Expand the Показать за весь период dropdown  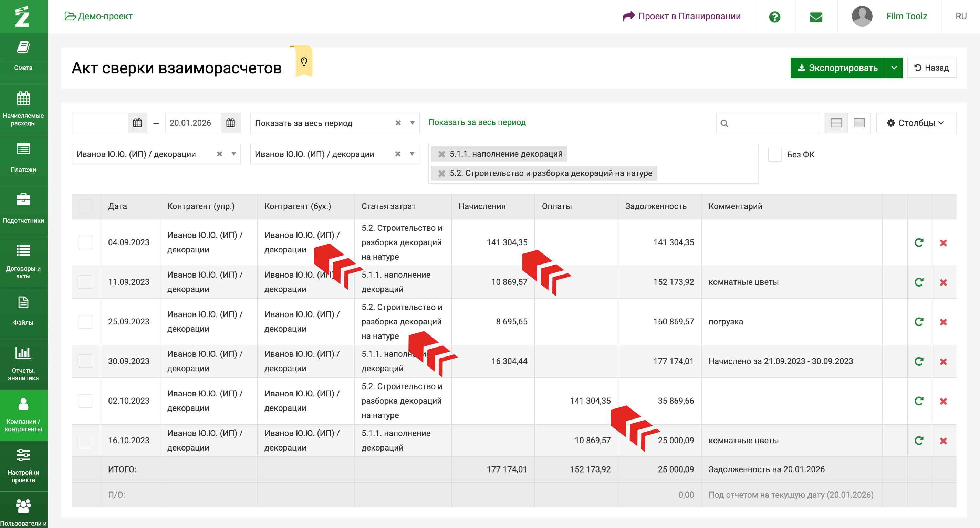pyautogui.click(x=413, y=123)
